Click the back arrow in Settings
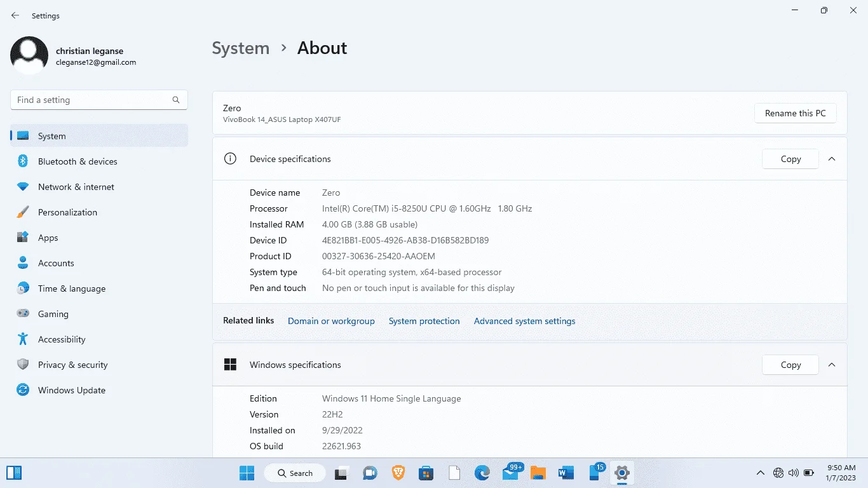This screenshot has height=488, width=868. coord(15,16)
